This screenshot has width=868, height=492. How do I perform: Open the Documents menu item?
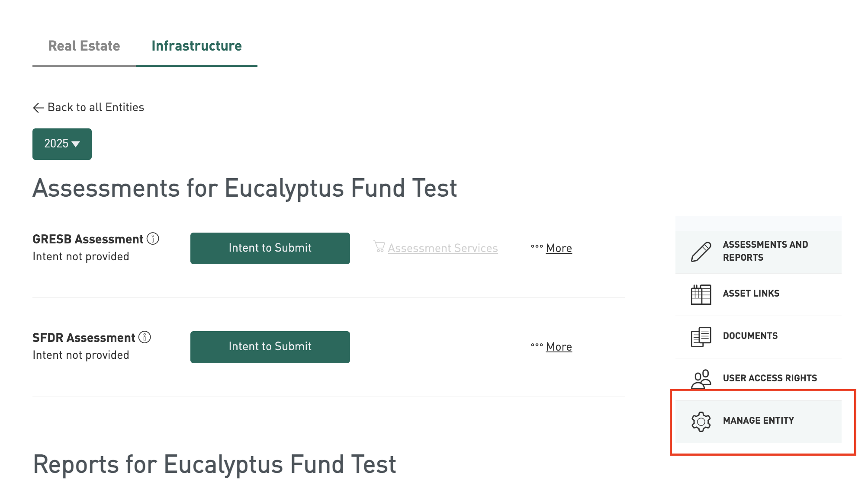click(x=750, y=336)
